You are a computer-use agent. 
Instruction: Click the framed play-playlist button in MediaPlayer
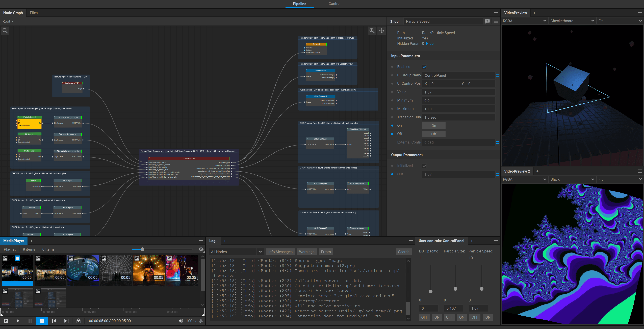click(x=6, y=321)
